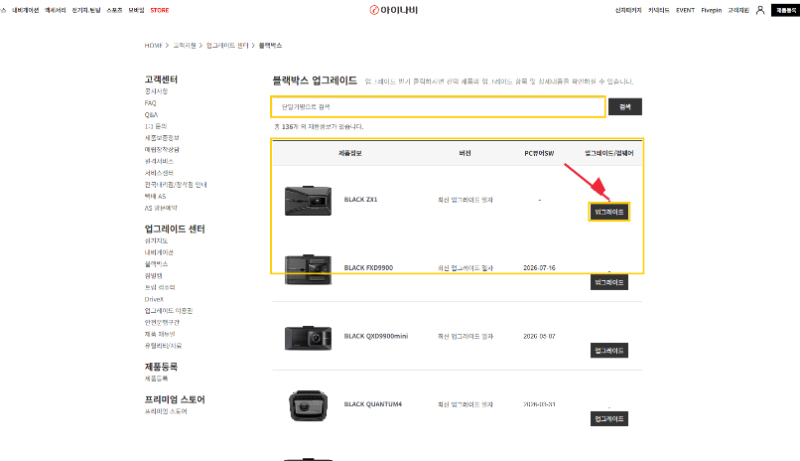Open 서비스센터 in the sidebar
Viewport: 800px width, 461px height.
[159, 173]
